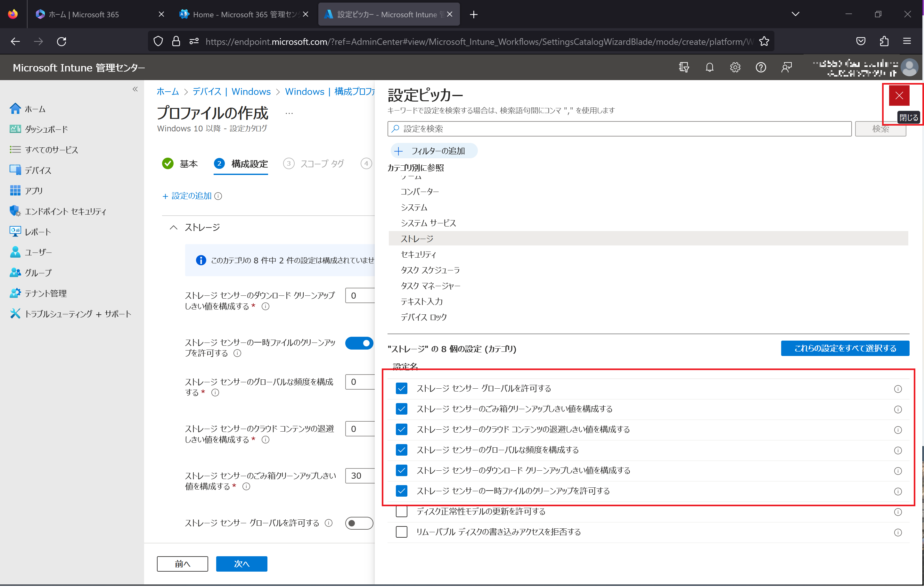Toggle off 一時ファイルのクリーンアップを許可する switch
Screen dimensions: 924x587
click(x=359, y=343)
